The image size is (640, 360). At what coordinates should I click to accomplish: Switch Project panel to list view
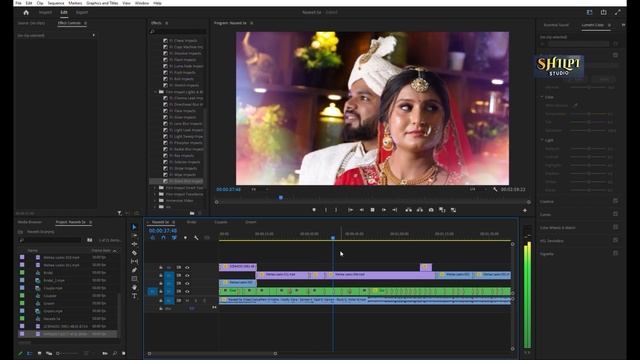coord(29,353)
